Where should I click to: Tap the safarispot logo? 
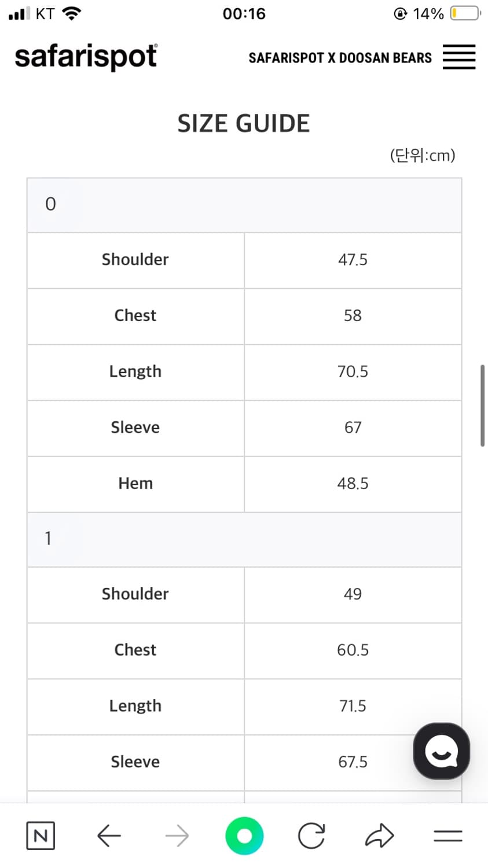tap(86, 57)
